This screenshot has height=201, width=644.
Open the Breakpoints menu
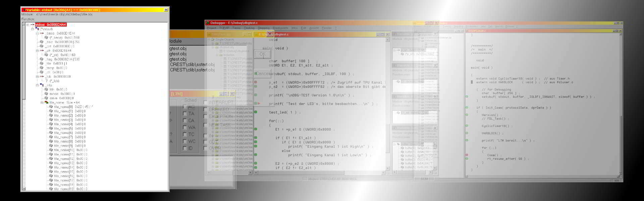click(280, 28)
